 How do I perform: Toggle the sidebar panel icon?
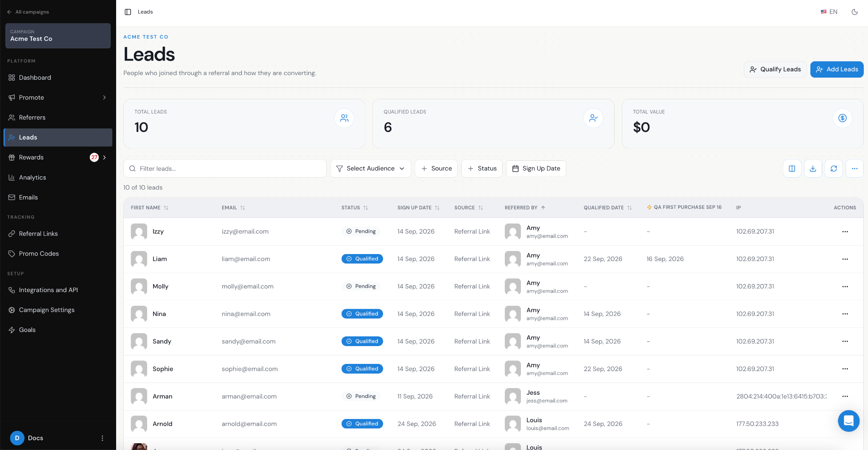(128, 12)
